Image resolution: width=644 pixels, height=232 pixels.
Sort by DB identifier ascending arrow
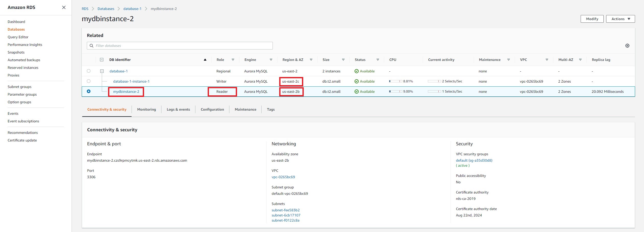205,60
